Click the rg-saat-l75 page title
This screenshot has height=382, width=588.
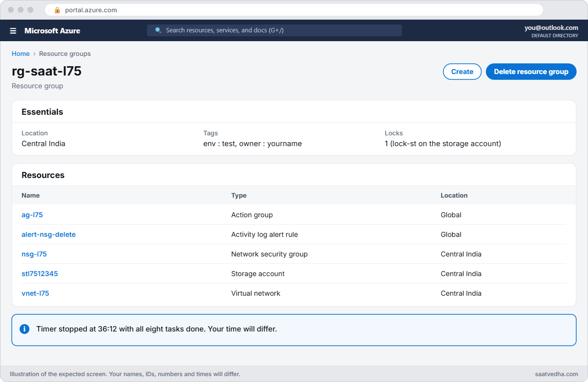47,71
